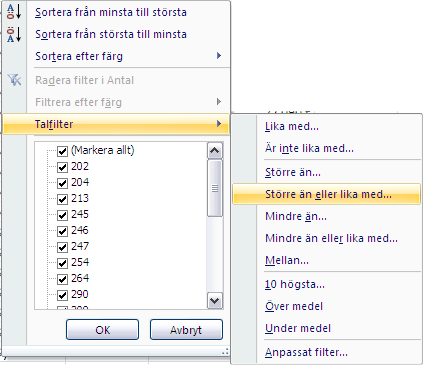Viewport: 423px width, 365px height.
Task: Click the value list scroll down arrow
Action: click(215, 301)
